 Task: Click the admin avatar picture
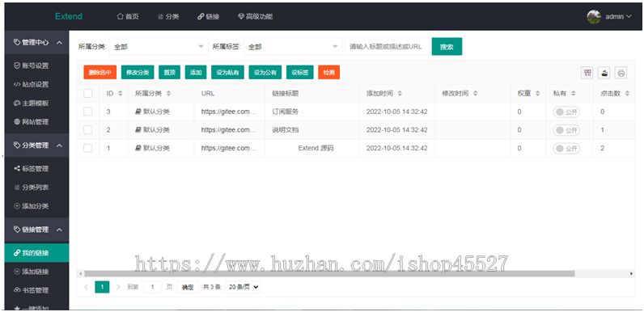click(594, 17)
